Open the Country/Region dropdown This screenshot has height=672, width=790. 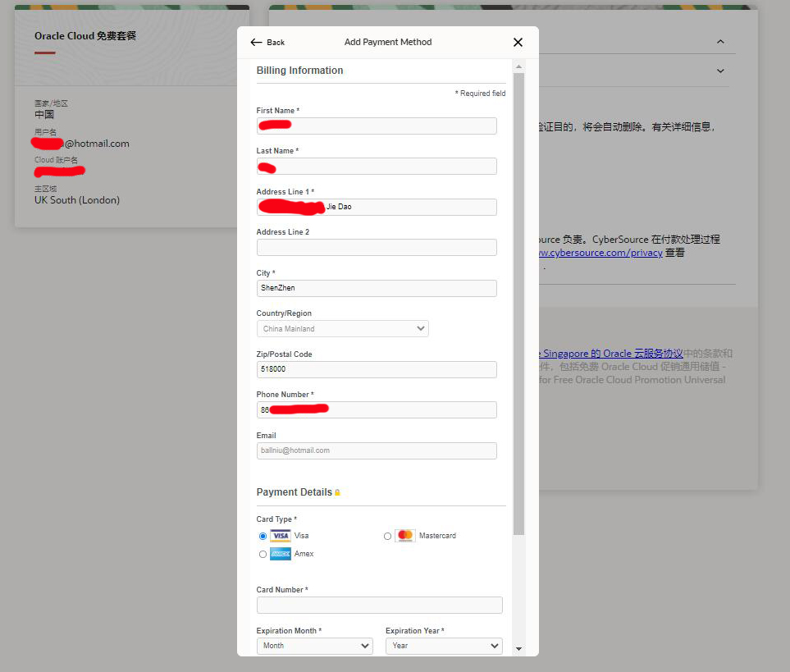pos(343,328)
